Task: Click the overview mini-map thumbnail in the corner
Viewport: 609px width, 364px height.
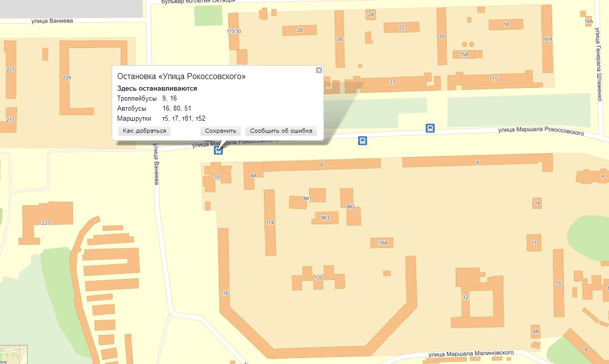Action: [14, 354]
